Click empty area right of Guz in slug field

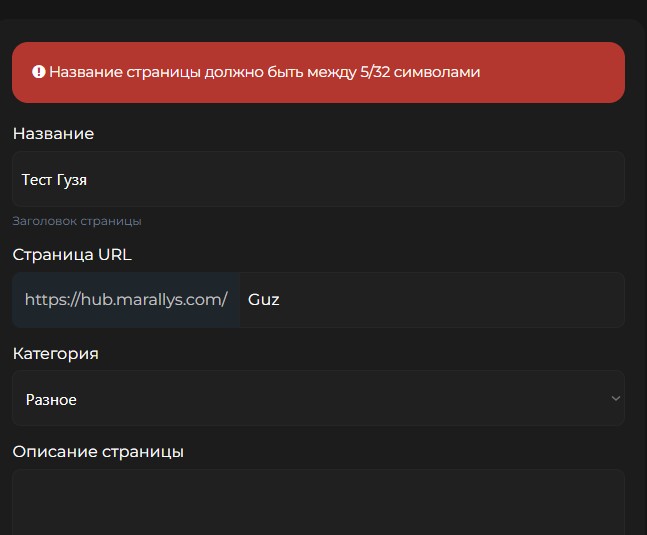point(454,300)
